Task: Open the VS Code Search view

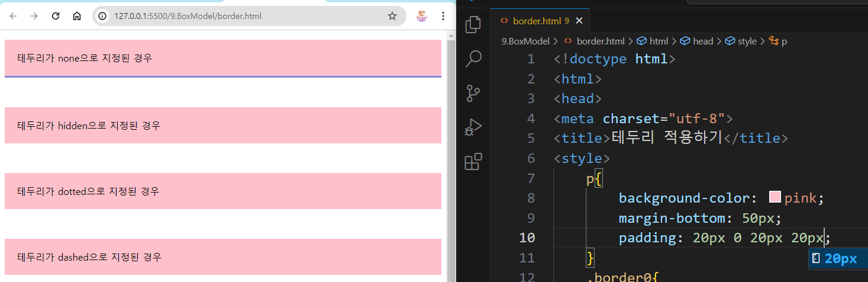Action: click(x=473, y=59)
